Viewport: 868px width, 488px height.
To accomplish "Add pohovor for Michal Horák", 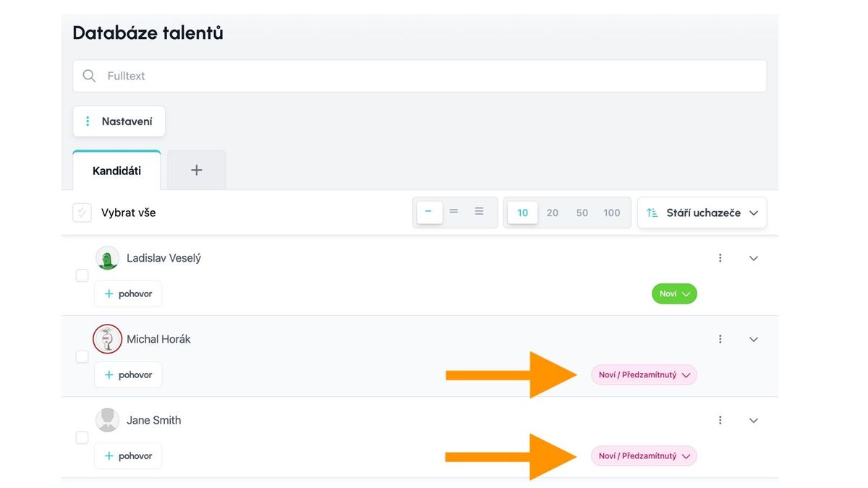I will 128,375.
